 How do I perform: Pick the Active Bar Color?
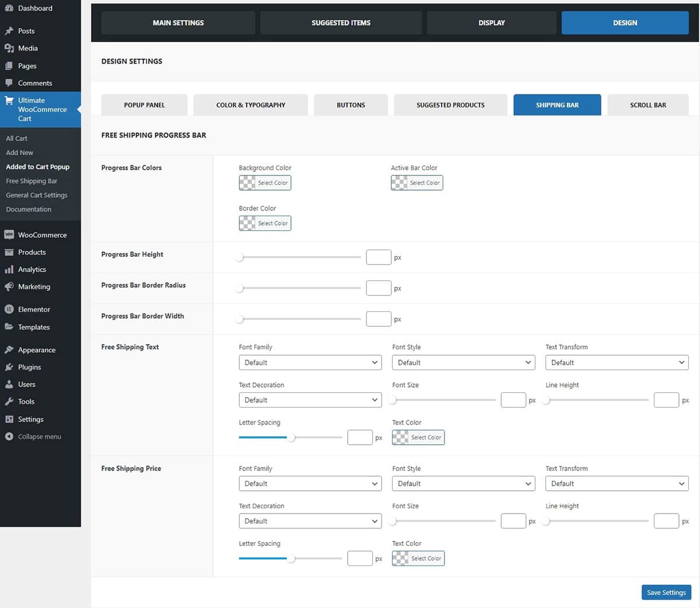point(416,183)
